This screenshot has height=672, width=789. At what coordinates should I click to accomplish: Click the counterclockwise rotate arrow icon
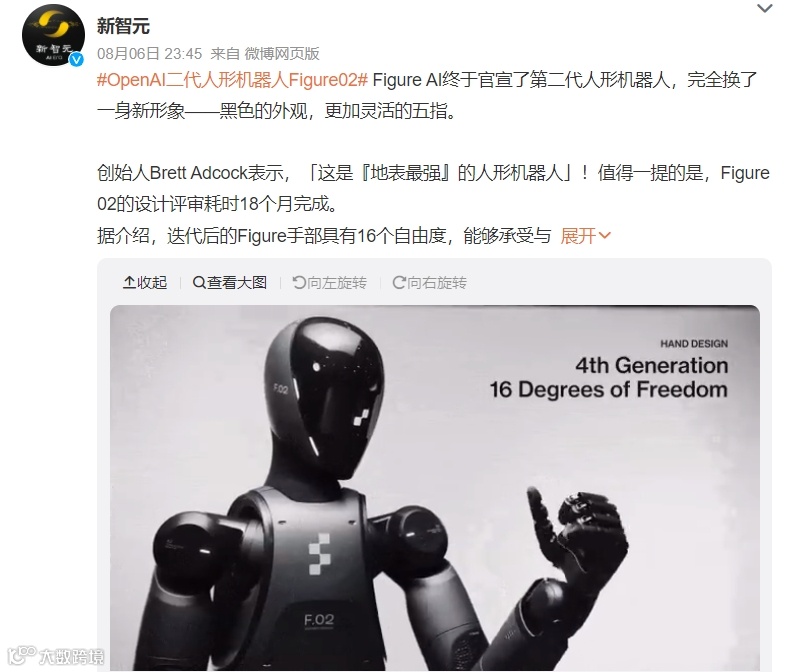tap(299, 282)
